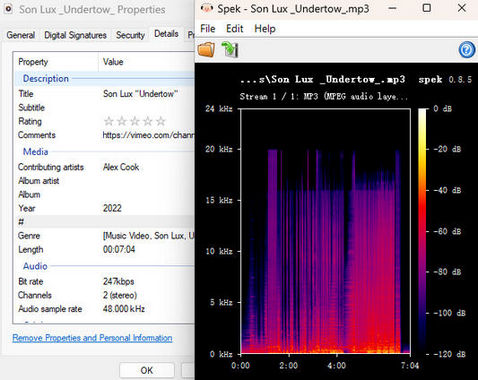Click the Audio section heading
The width and height of the screenshot is (478, 380).
(35, 266)
